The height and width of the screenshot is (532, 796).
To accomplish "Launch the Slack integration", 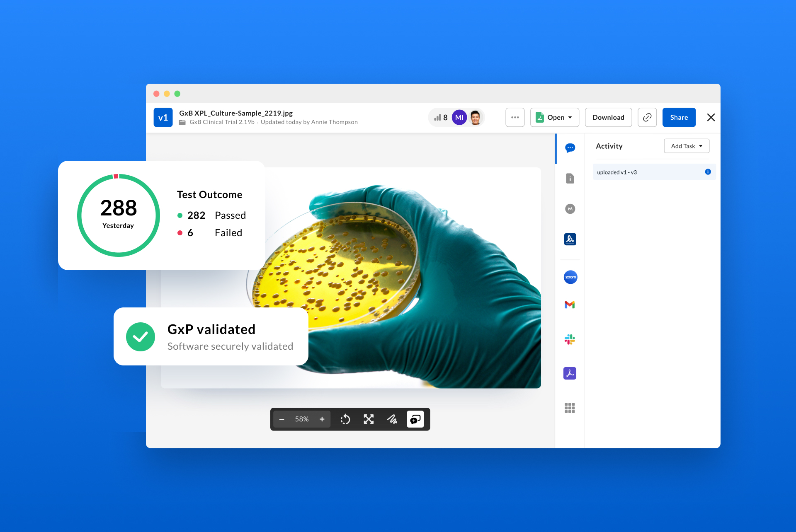I will [x=570, y=340].
